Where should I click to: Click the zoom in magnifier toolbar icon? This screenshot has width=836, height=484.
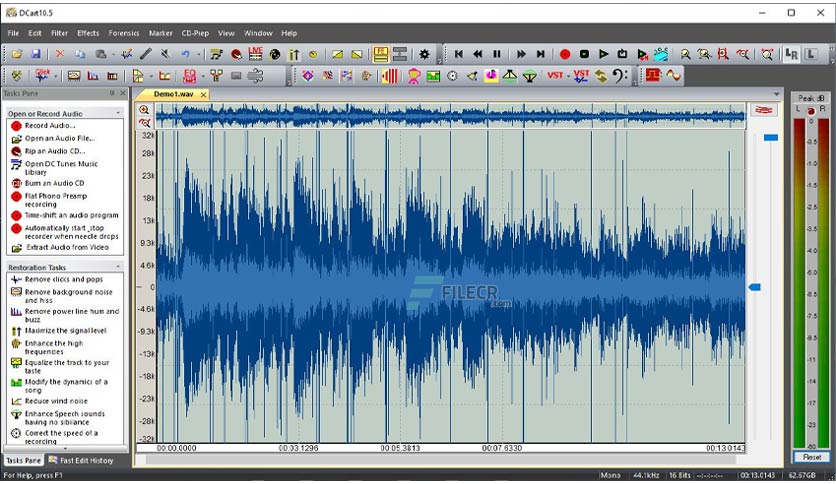point(685,54)
